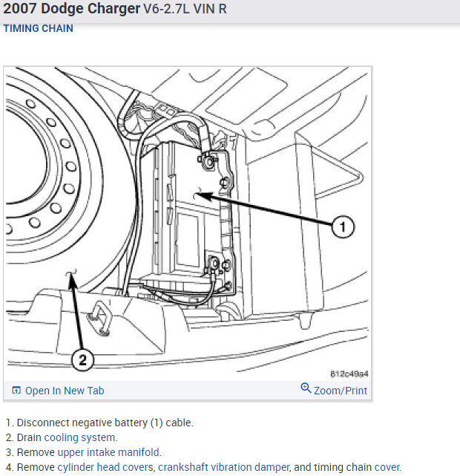Click the 2007 Dodge Charger title text
The image size is (460, 476).
tap(72, 8)
